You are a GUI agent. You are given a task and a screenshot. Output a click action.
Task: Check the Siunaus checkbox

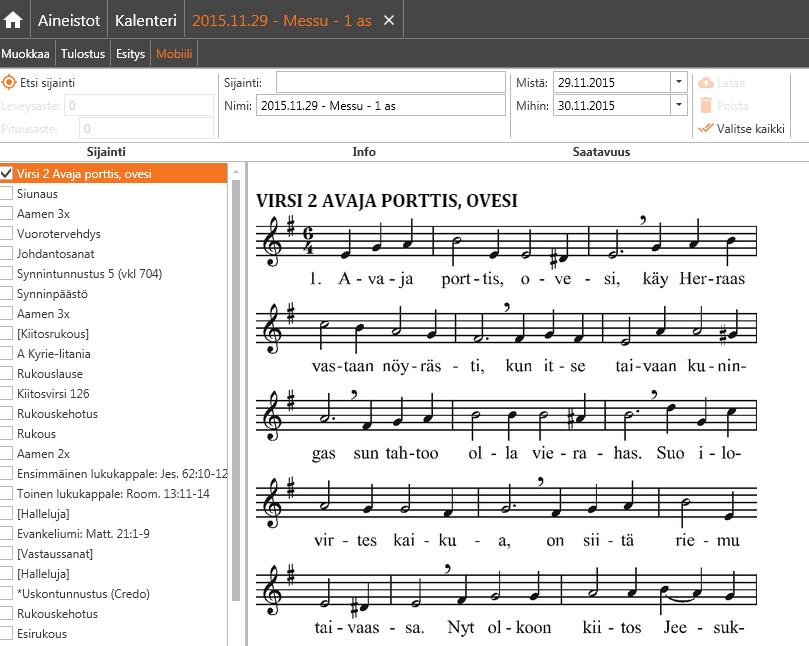[x=6, y=193]
